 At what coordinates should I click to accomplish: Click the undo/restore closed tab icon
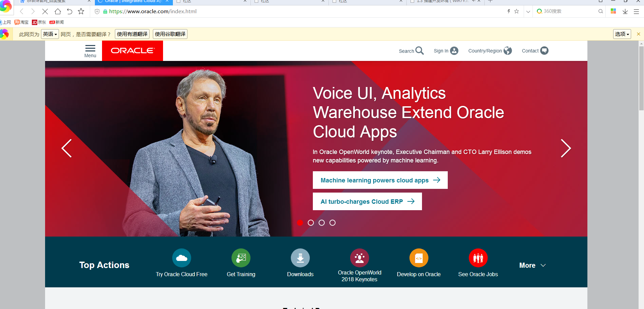point(69,12)
